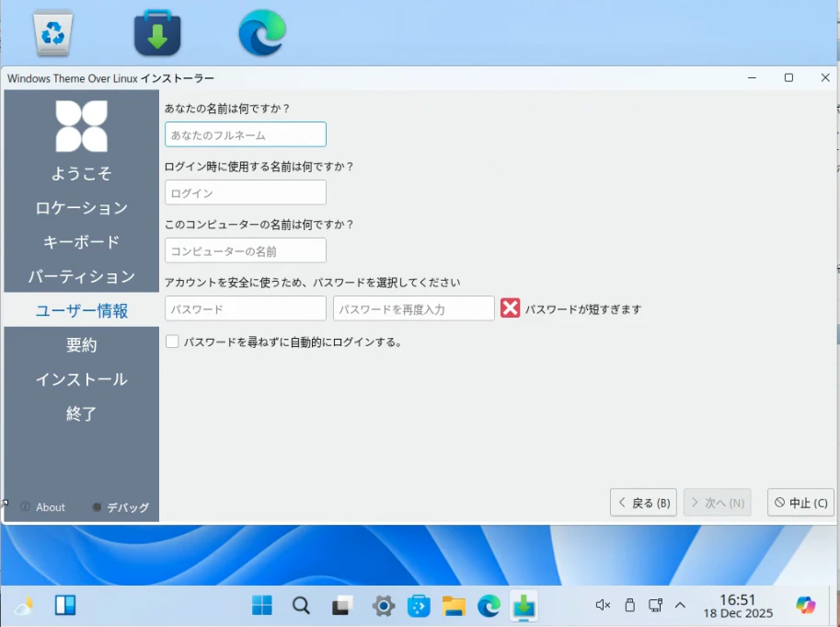Click the installer window title text

coord(110,78)
